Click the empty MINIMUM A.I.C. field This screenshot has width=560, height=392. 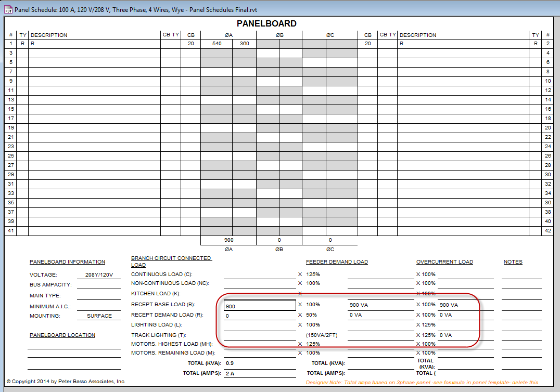click(99, 306)
